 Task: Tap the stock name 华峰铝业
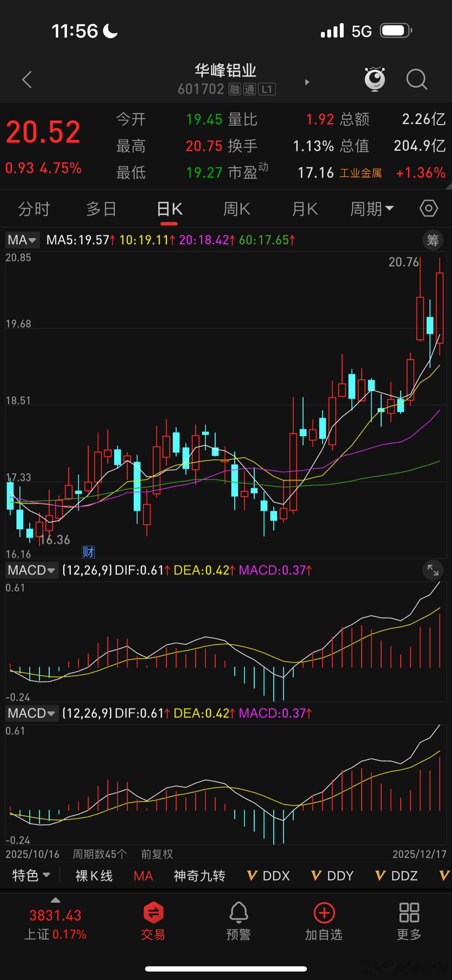pos(226,70)
